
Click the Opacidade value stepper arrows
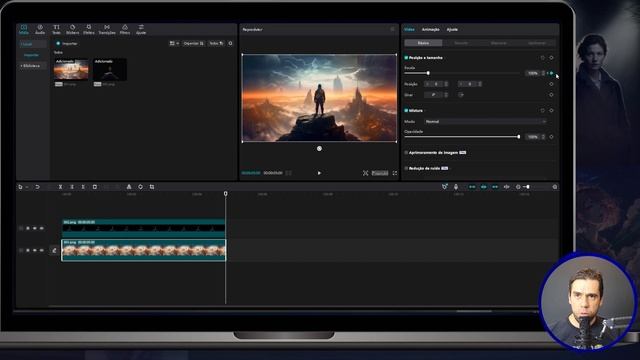543,137
